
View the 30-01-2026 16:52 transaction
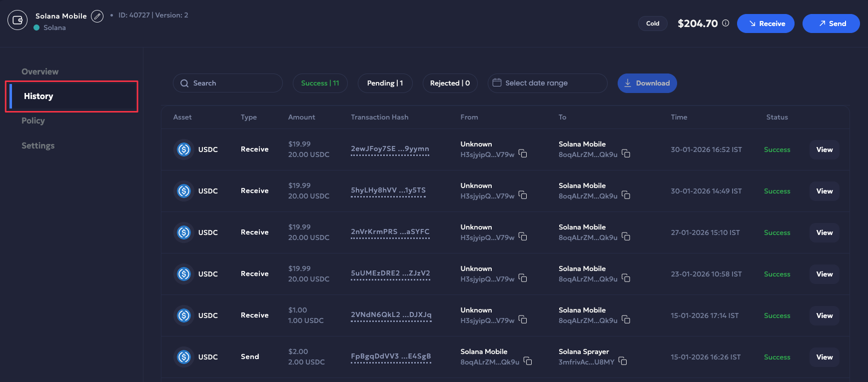pos(825,149)
